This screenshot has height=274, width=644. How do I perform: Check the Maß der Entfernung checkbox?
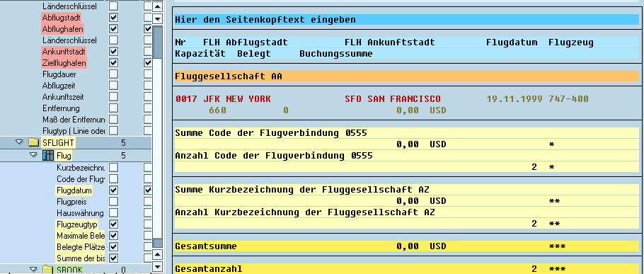coord(113,120)
